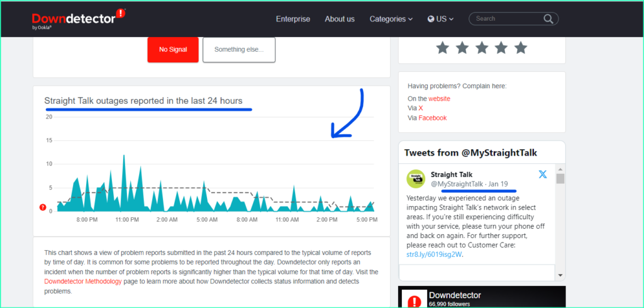The image size is (644, 308).
Task: Click the tweets scrollbar thumb
Action: coord(560,178)
